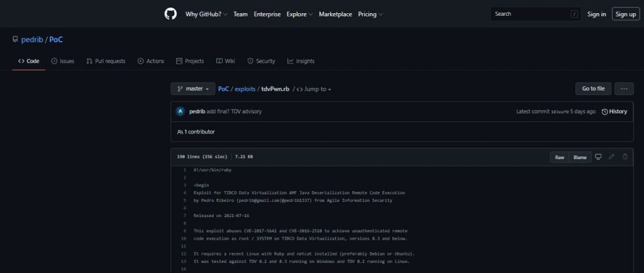The width and height of the screenshot is (644, 273).
Task: Click line number 13 of the code
Action: pyautogui.click(x=184, y=262)
